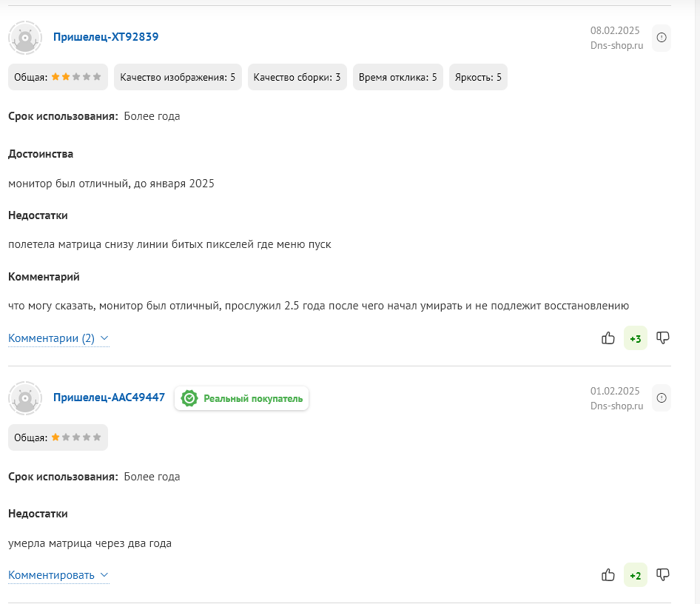Dislike the review by Пришелец-XT92839
The image size is (700, 604).
663,338
